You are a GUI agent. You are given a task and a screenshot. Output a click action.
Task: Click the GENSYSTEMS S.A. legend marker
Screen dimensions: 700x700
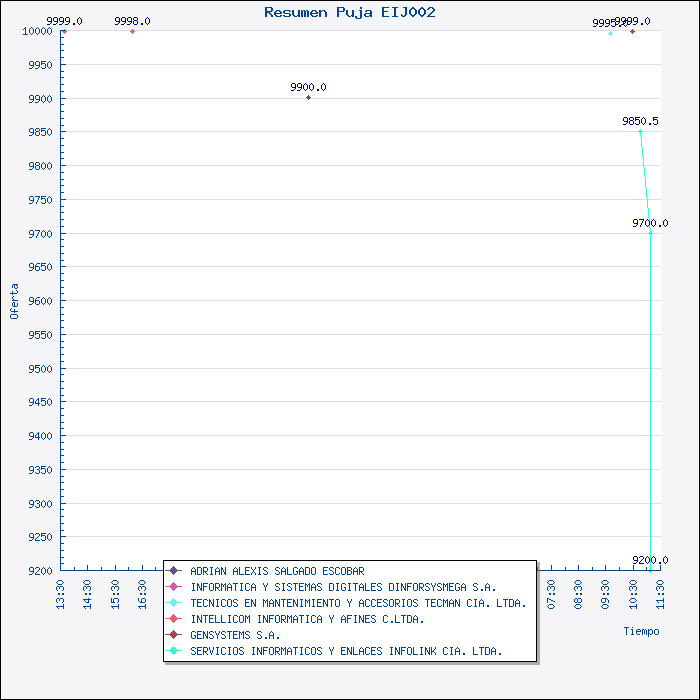pyautogui.click(x=175, y=635)
